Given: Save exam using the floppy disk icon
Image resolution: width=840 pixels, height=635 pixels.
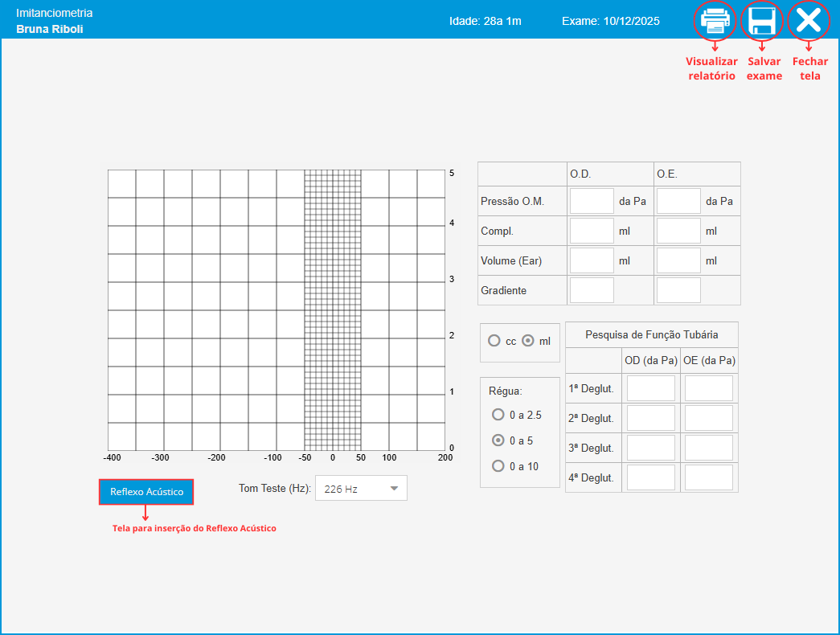Looking at the screenshot, I should tap(761, 21).
